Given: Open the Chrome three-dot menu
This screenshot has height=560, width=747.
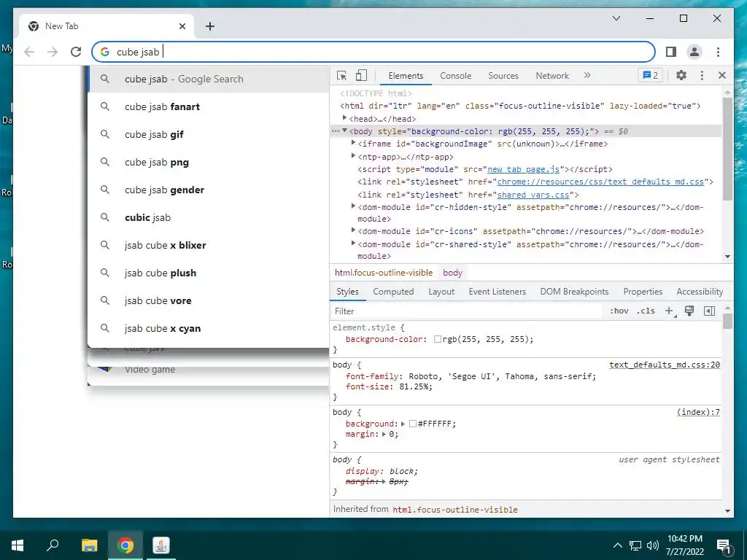Looking at the screenshot, I should tap(718, 52).
